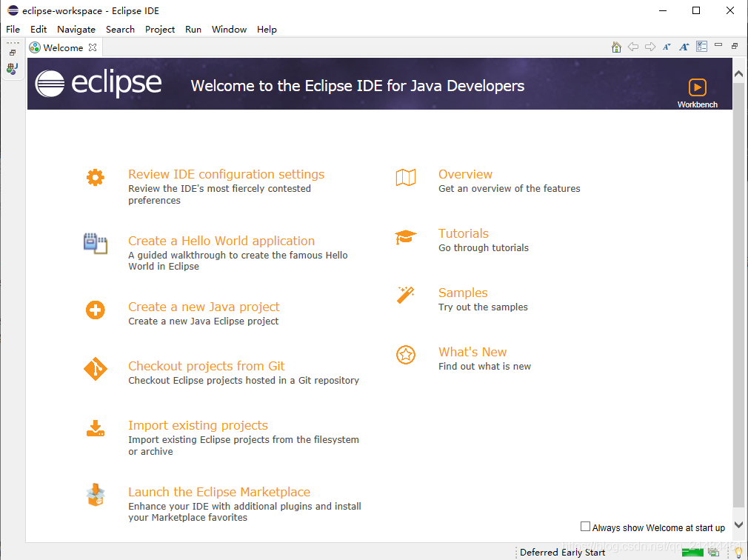Open the Workbench via play icon

click(698, 87)
